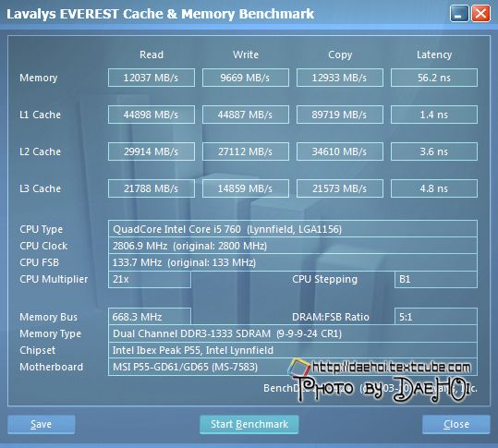Click Chipset field Intel Ibex Peak P55

(293, 350)
